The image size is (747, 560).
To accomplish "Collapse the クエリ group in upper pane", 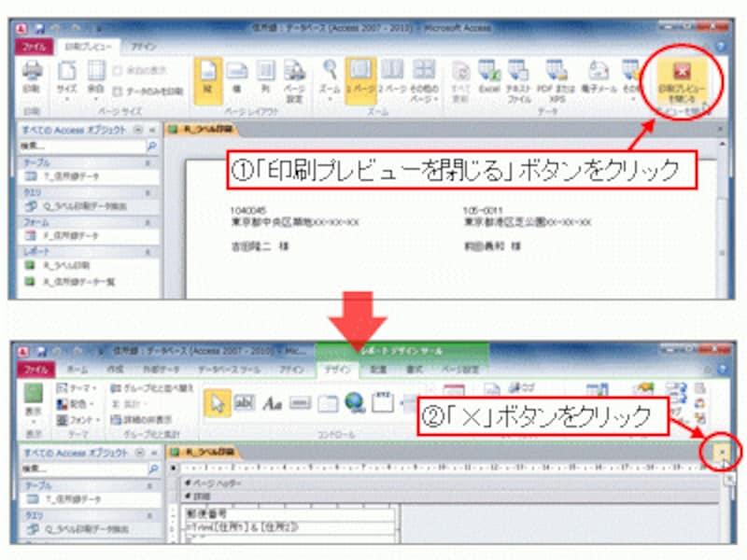I will click(x=148, y=192).
